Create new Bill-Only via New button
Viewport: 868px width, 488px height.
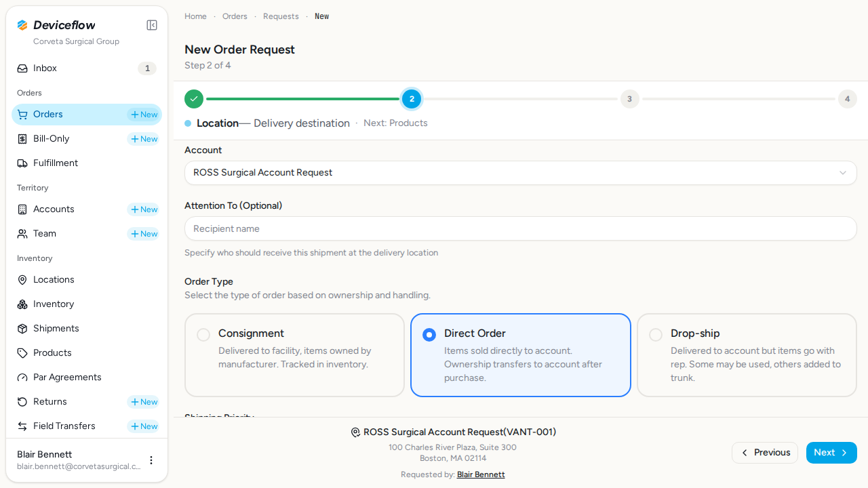143,139
